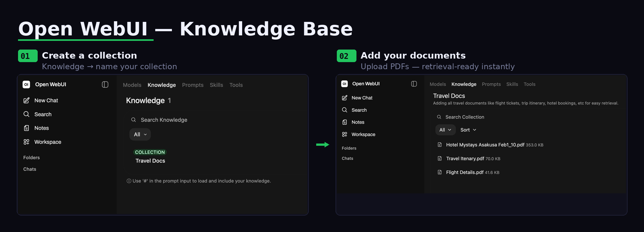The height and width of the screenshot is (232, 644).
Task: Toggle the sidebar icon in left panel
Action: coord(105,84)
